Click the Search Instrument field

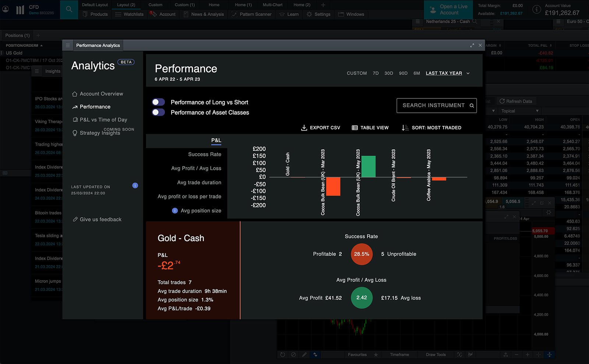(x=433, y=106)
